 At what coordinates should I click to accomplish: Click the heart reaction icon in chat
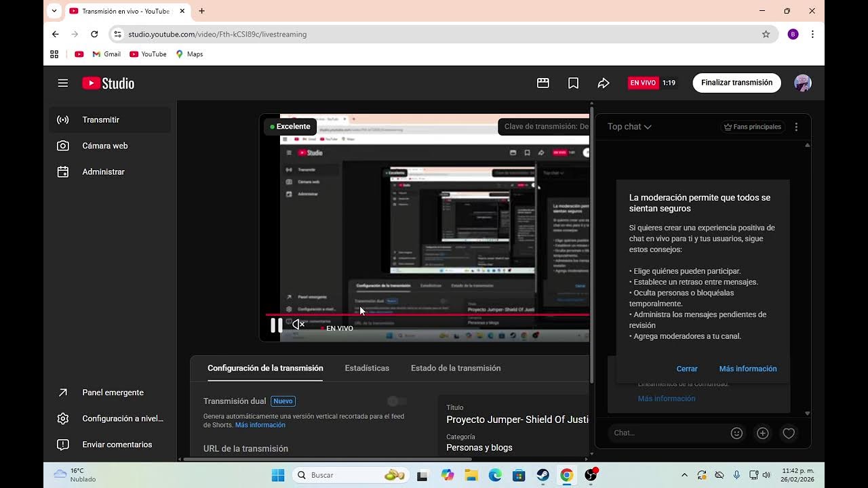789,433
